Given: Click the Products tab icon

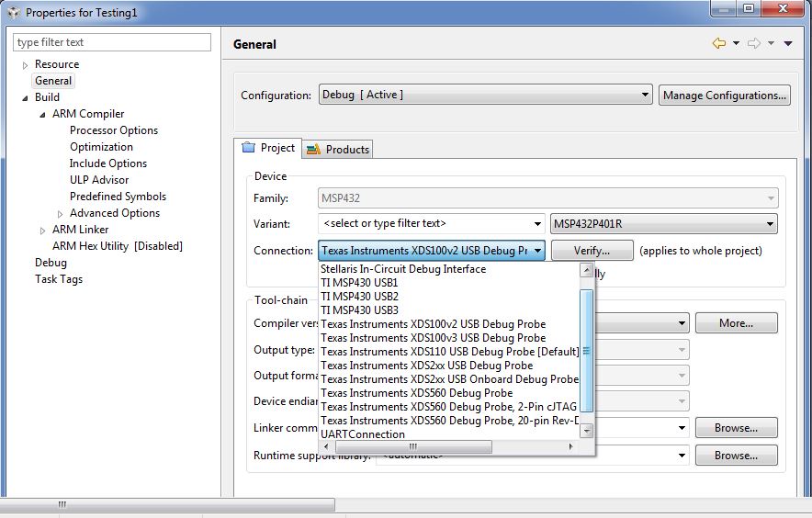Looking at the screenshot, I should 313,150.
